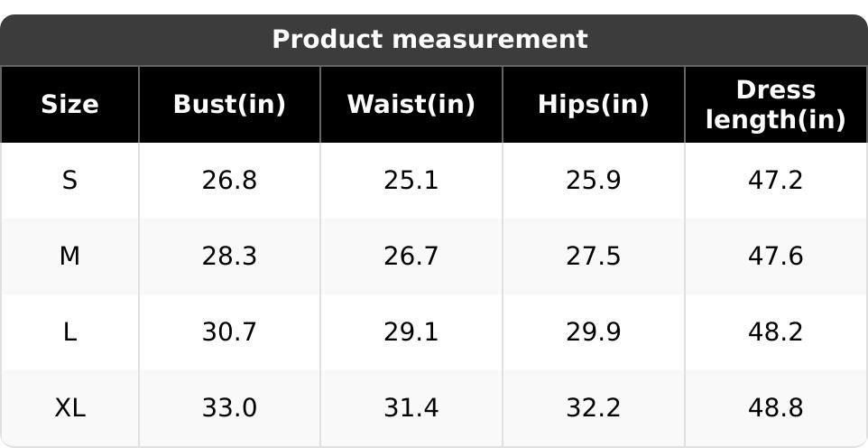The height and width of the screenshot is (448, 868).
Task: Click the Dress length(in) header
Action: tap(776, 104)
